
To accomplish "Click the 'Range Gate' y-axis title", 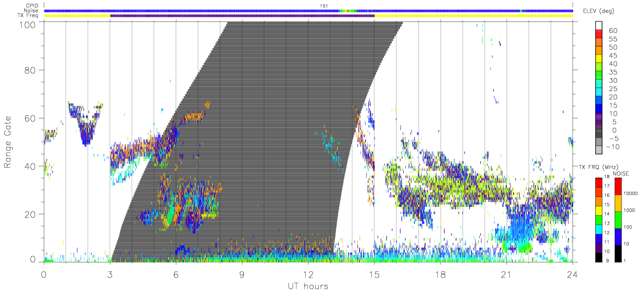I will click(8, 142).
